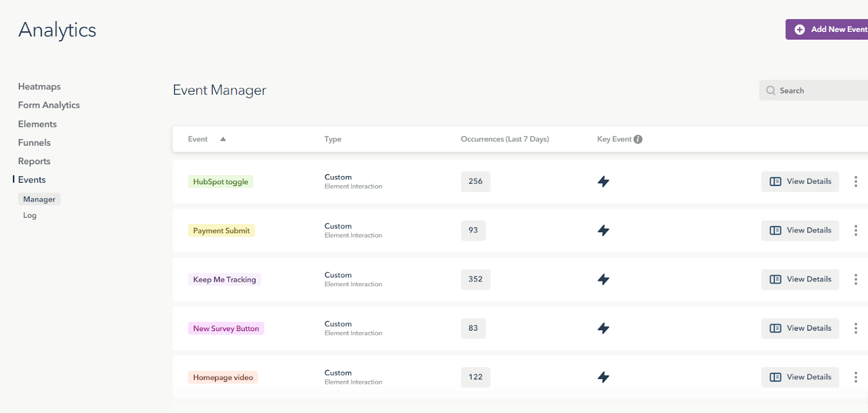Viewport: 868px width, 413px height.
Task: Click occurrences value 352
Action: coord(476,279)
